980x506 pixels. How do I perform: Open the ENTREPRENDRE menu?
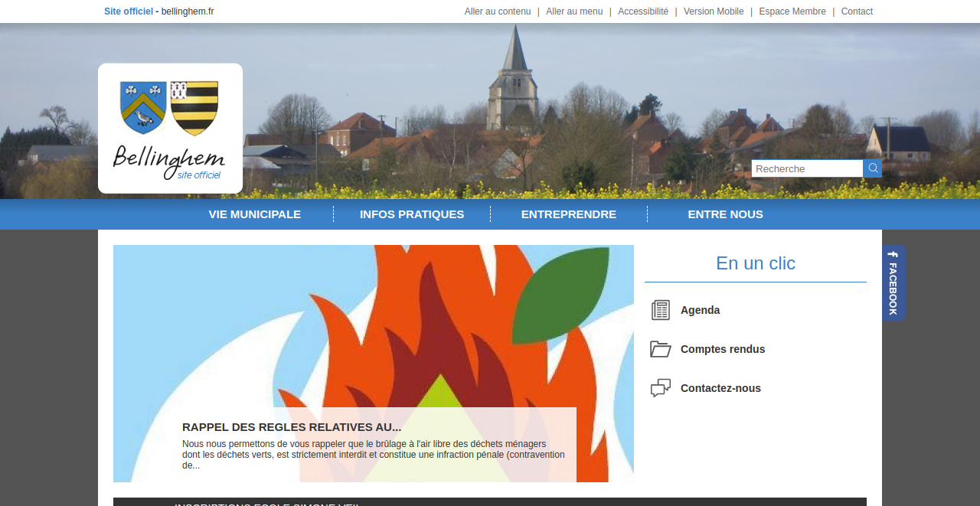(569, 214)
